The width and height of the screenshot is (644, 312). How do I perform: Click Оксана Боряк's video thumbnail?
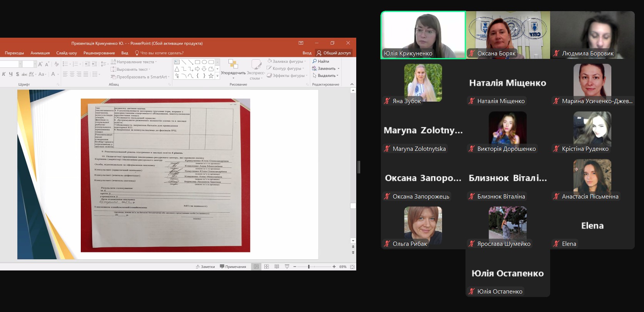coord(507,35)
